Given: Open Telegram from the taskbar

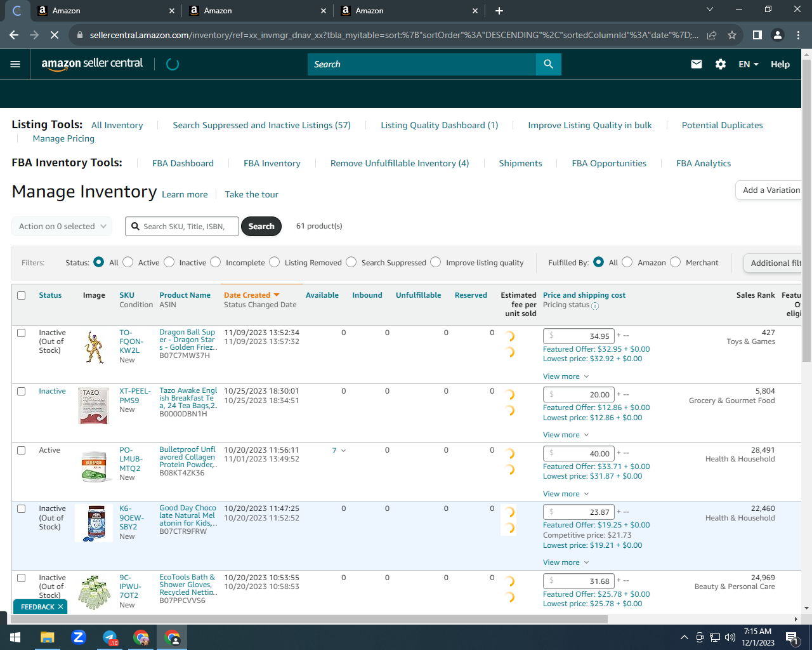Looking at the screenshot, I should click(x=110, y=637).
